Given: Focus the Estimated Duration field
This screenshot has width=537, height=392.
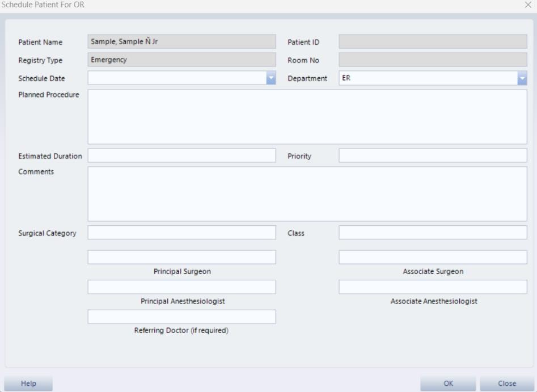Looking at the screenshot, I should click(181, 155).
